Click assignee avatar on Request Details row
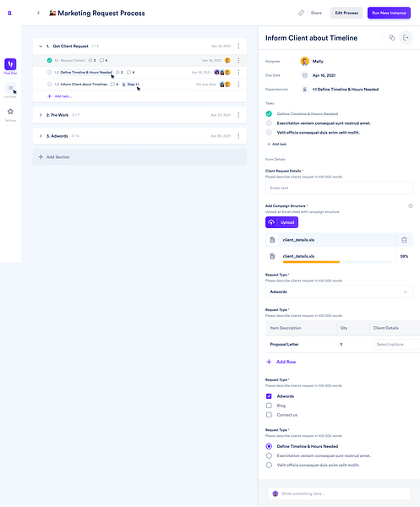The height and width of the screenshot is (507, 420). pos(227,61)
